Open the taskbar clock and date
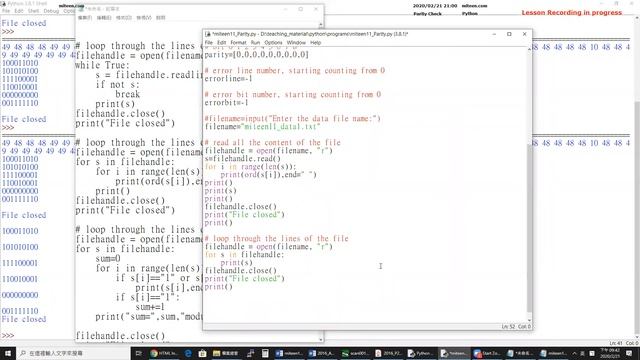Screen dimensions: 640x360 (611, 353)
